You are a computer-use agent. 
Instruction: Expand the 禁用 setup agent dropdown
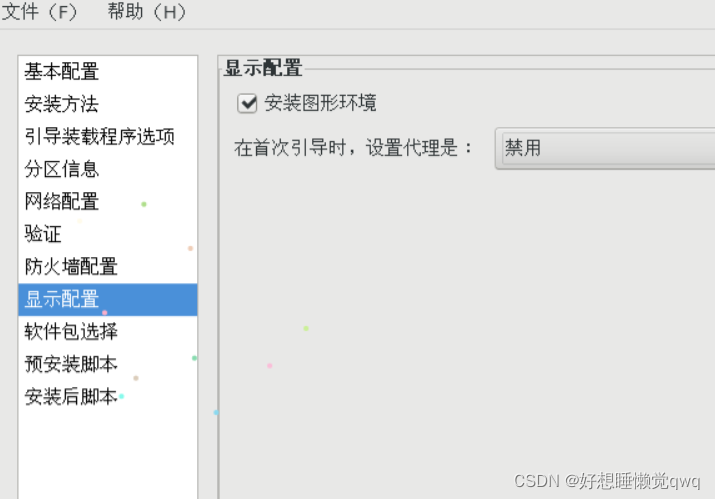point(605,148)
